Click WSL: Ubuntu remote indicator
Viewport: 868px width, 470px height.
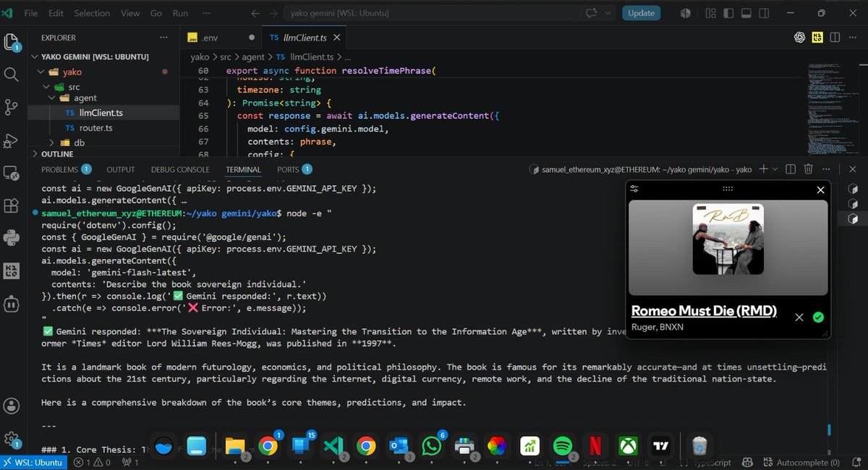tap(33, 463)
